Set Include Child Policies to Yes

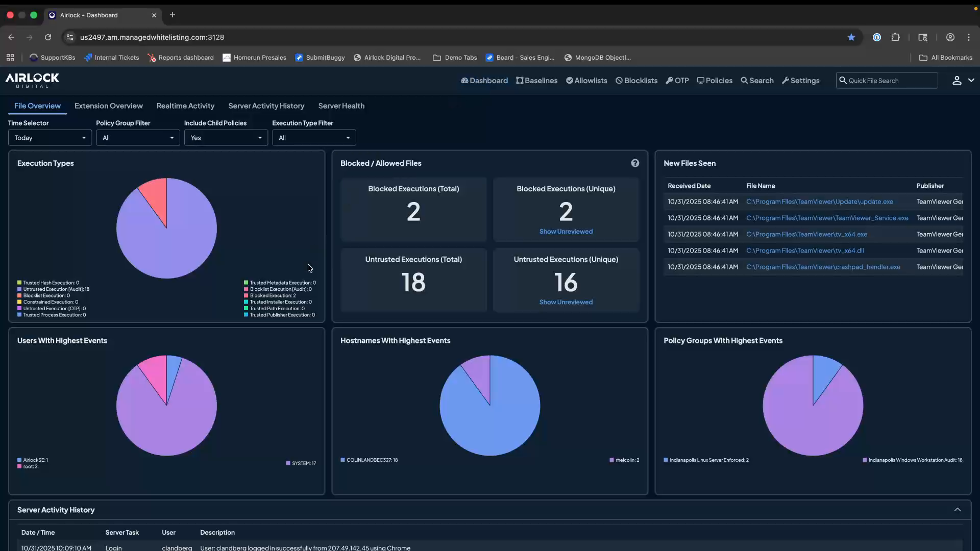(226, 137)
